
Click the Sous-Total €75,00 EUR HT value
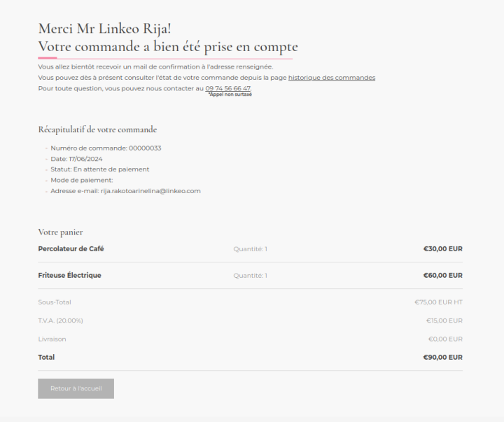pos(439,302)
